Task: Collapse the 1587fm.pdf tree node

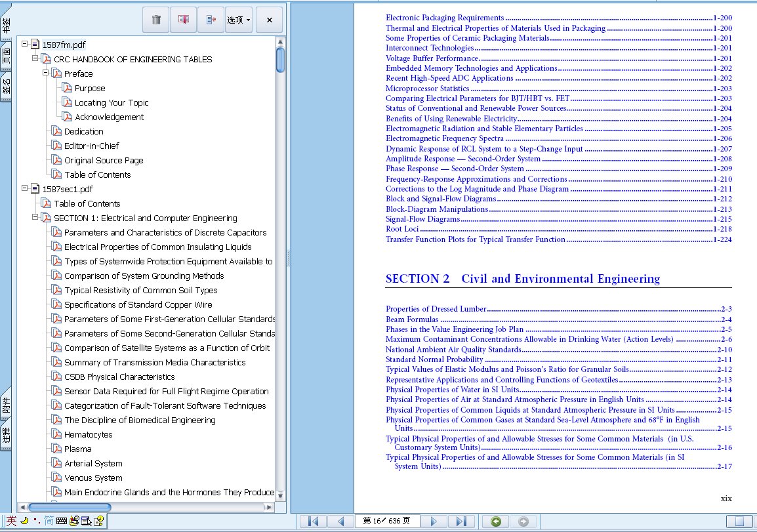Action: pos(24,43)
